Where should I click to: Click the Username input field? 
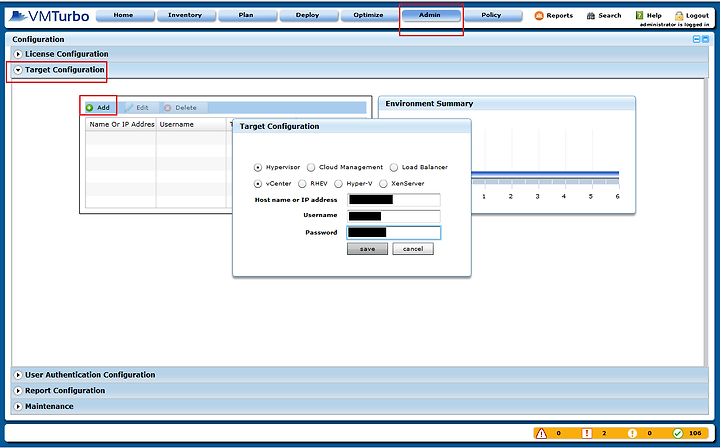[394, 216]
